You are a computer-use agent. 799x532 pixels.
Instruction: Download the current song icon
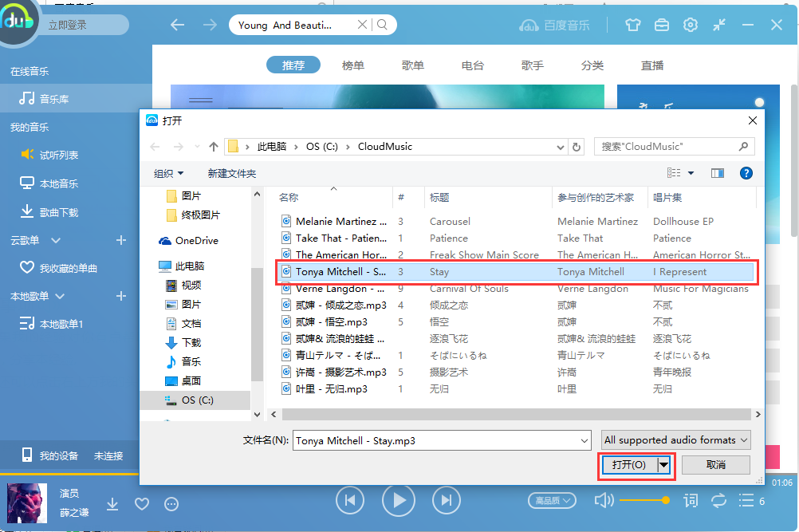click(x=112, y=504)
